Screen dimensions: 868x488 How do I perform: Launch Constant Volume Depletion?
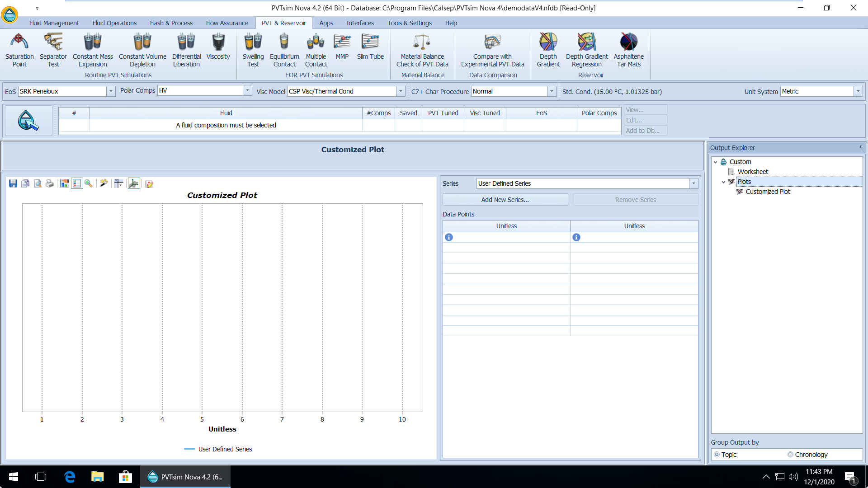pyautogui.click(x=142, y=50)
